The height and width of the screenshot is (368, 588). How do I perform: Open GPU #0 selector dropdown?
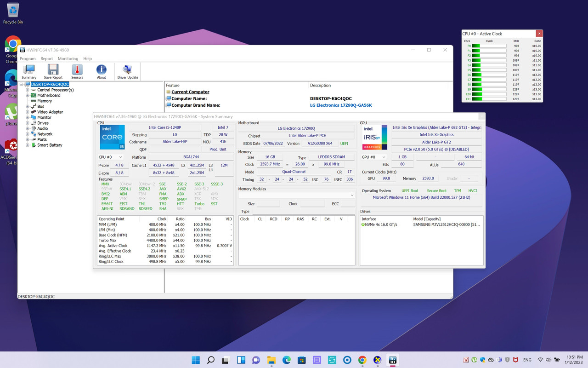click(373, 157)
